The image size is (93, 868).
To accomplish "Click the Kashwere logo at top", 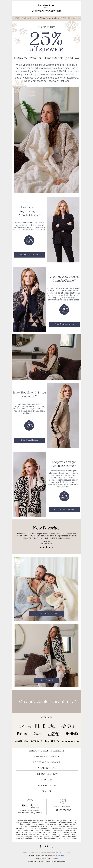I will coord(46,6).
